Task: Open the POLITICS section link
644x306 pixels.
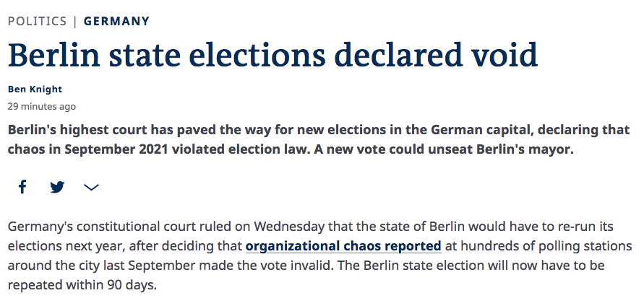Action: 36,21
